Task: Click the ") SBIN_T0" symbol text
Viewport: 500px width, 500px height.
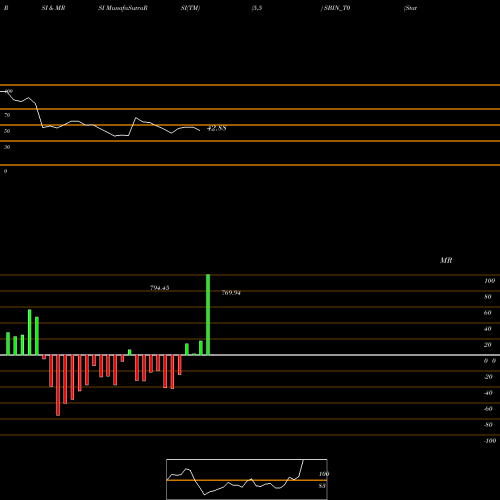Action: coord(335,8)
